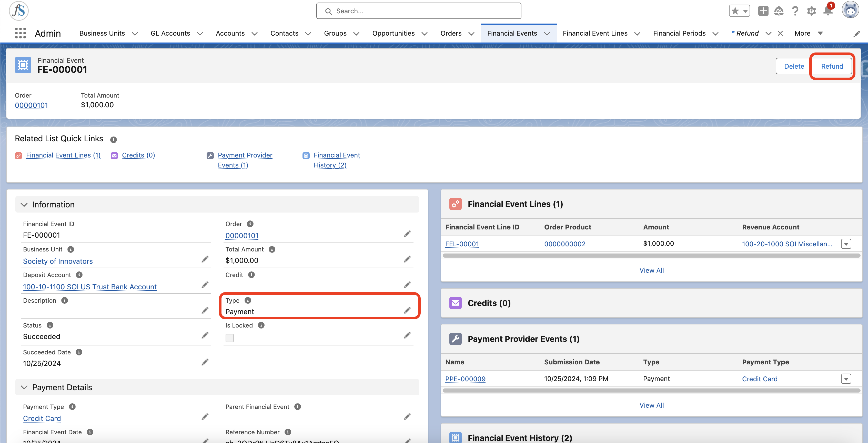
Task: Open Payment Provider Events (1) quick link
Action: coord(245,160)
